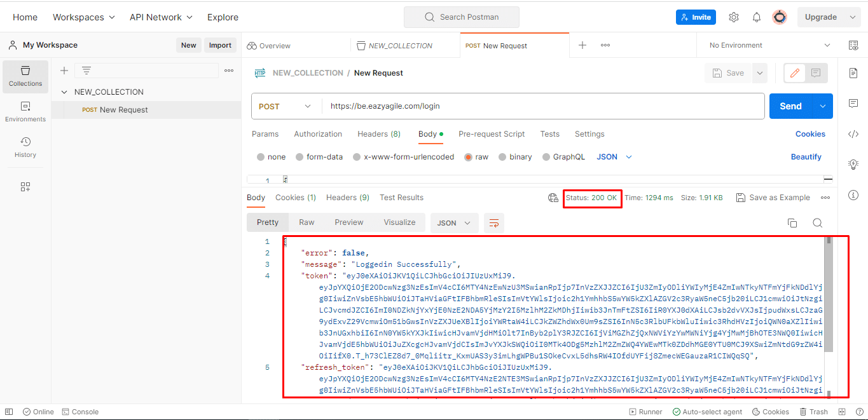This screenshot has width=868, height=420.
Task: Switch to the Authorization tab
Action: [318, 134]
